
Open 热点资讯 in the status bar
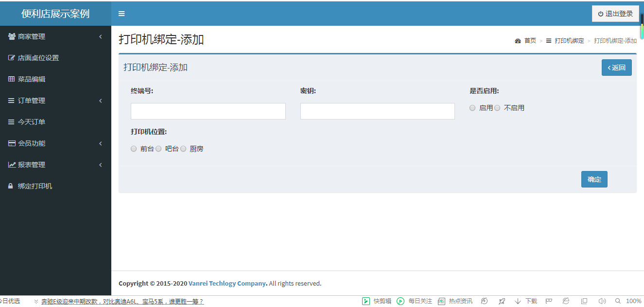pyautogui.click(x=455, y=301)
